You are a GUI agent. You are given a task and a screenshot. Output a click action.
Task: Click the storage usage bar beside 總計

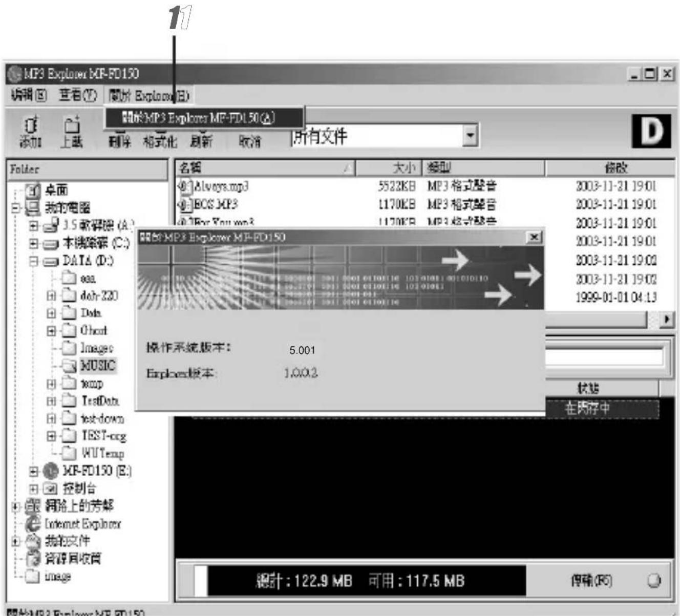201,581
